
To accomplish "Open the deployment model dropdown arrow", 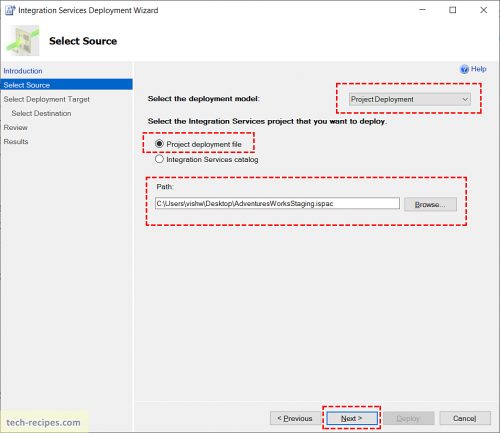I will (465, 99).
